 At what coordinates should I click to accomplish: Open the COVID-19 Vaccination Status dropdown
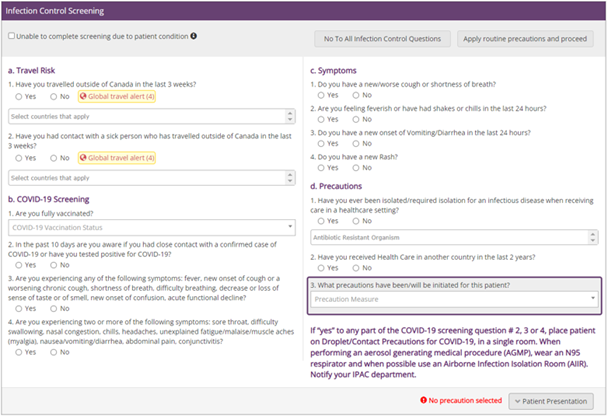click(150, 227)
